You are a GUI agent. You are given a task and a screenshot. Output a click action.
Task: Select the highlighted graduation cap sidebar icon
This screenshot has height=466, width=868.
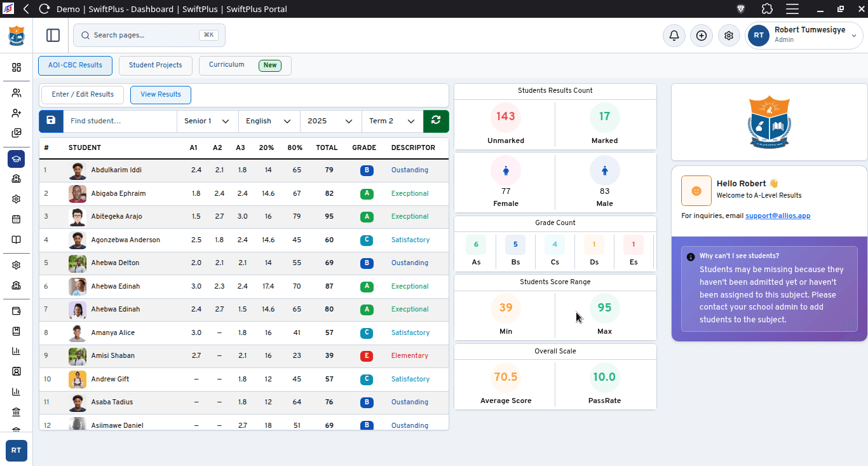pyautogui.click(x=17, y=159)
